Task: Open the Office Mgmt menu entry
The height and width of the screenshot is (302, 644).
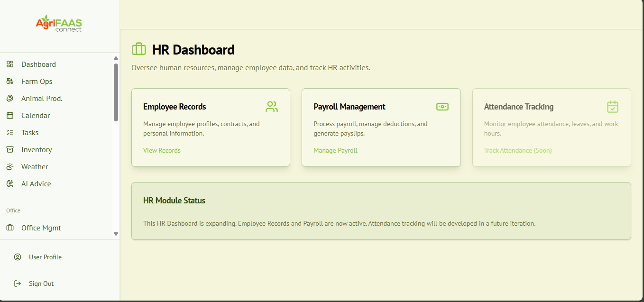Action: 41,228
